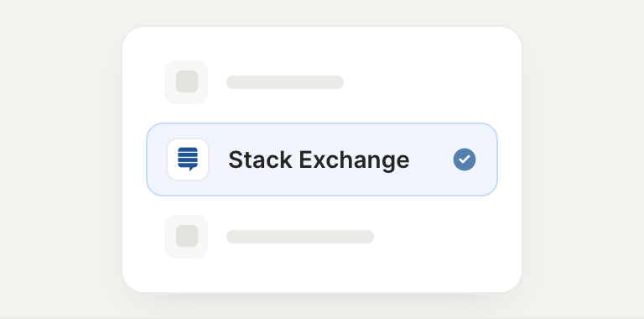This screenshot has height=319, width=644.
Task: Choose the third placeholder list item
Action: [x=269, y=237]
